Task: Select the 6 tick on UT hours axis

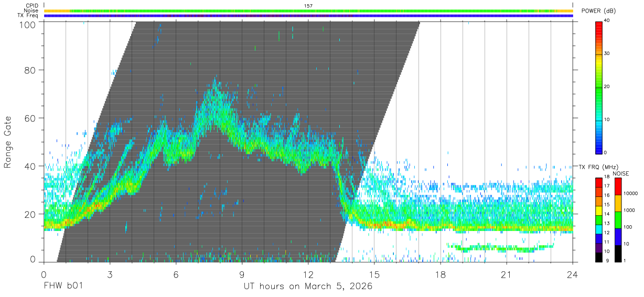Action: [176, 275]
